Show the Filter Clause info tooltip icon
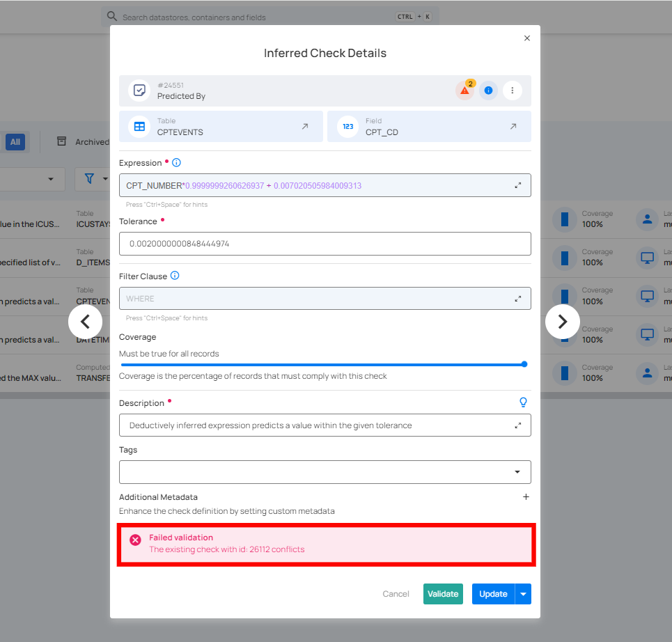Image resolution: width=672 pixels, height=642 pixels. click(x=175, y=276)
